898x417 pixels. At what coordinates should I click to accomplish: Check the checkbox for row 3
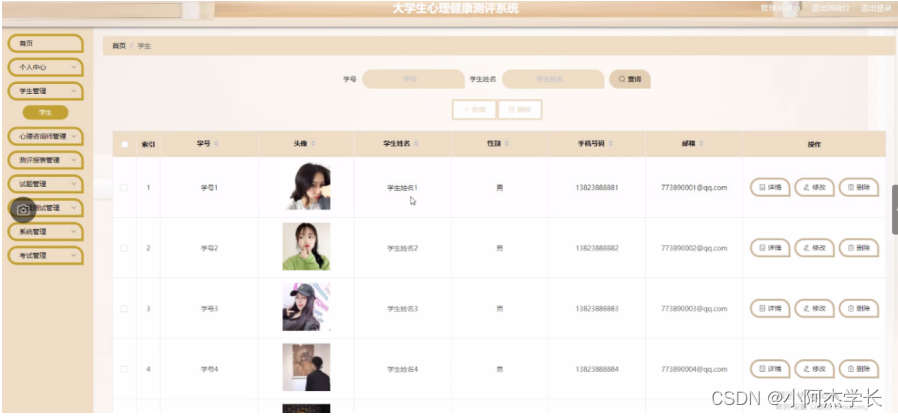(124, 309)
